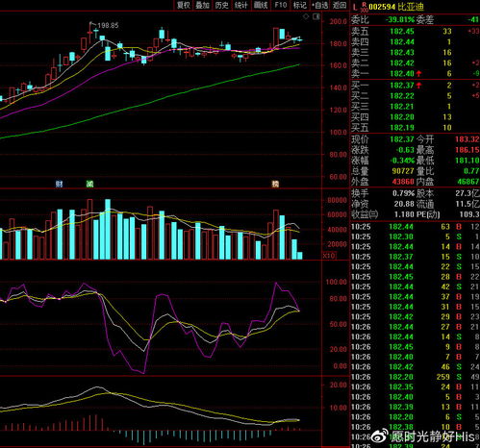Click the red up arrow beside 卖一 price
Image resolution: width=480 pixels, height=448 pixels.
[418, 74]
